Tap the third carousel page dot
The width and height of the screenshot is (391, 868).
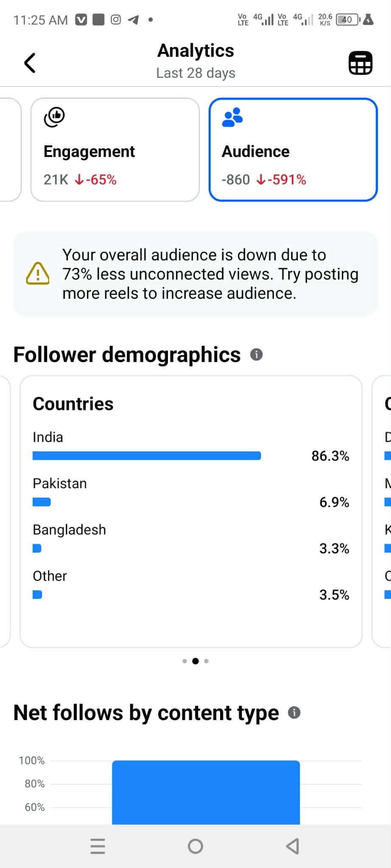tap(207, 661)
